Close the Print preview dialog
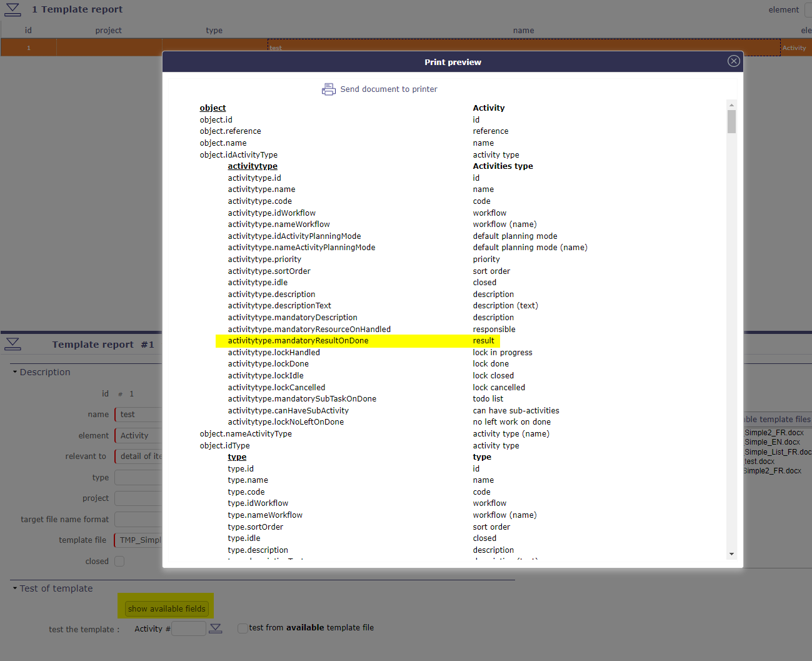 [x=733, y=61]
